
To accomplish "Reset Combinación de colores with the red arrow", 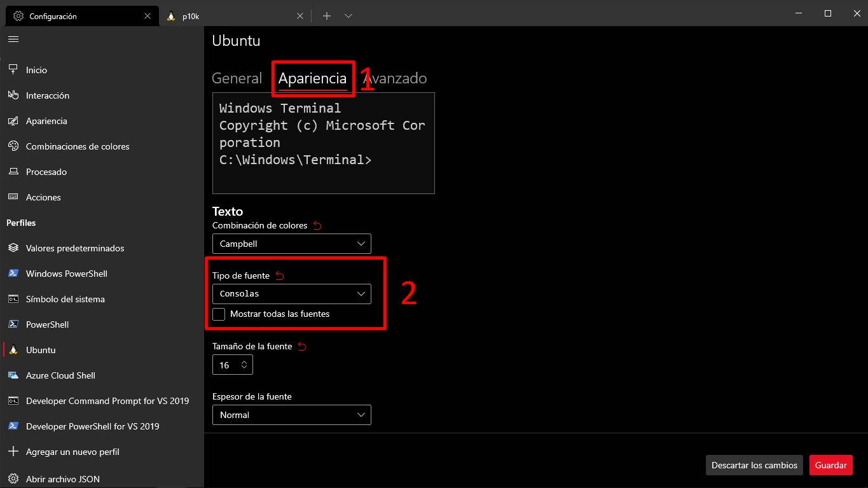I will 318,225.
